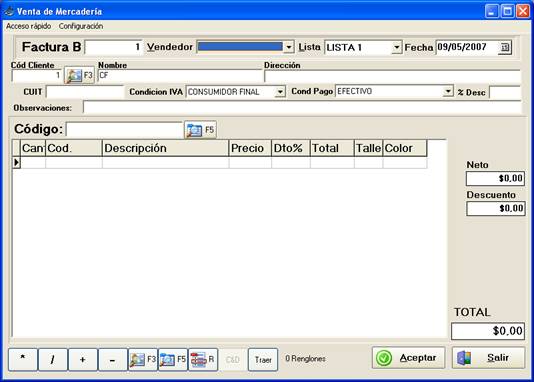This screenshot has height=382, width=534.
Task: Click the Total column header
Action: 332,148
